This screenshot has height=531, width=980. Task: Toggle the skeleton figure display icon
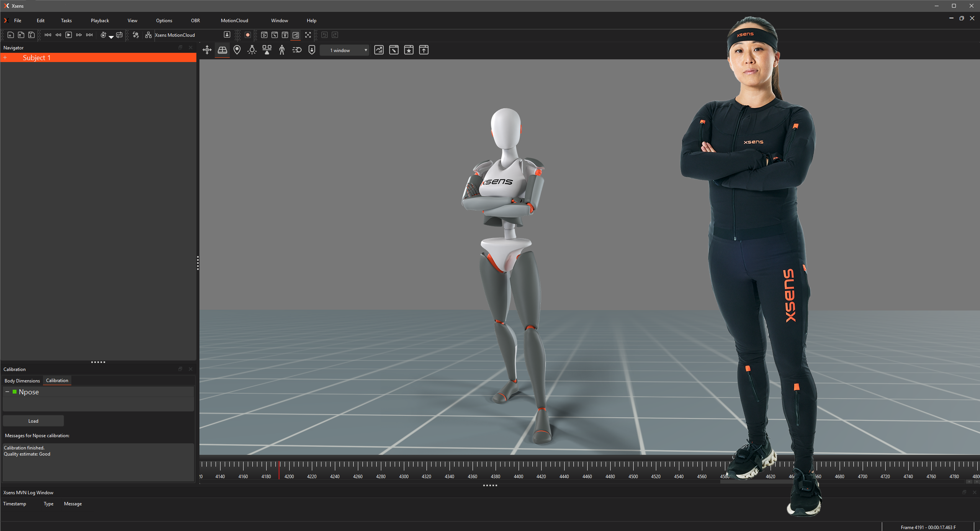coord(282,50)
